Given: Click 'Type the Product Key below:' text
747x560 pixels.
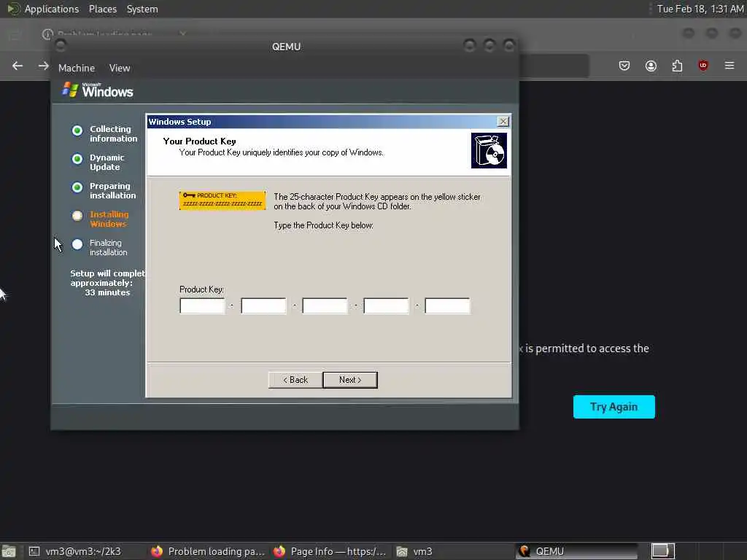Looking at the screenshot, I should coord(323,225).
